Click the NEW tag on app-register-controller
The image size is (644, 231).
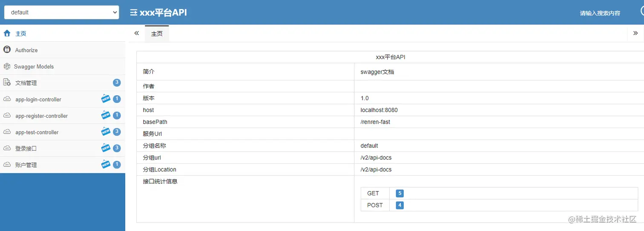pyautogui.click(x=106, y=115)
